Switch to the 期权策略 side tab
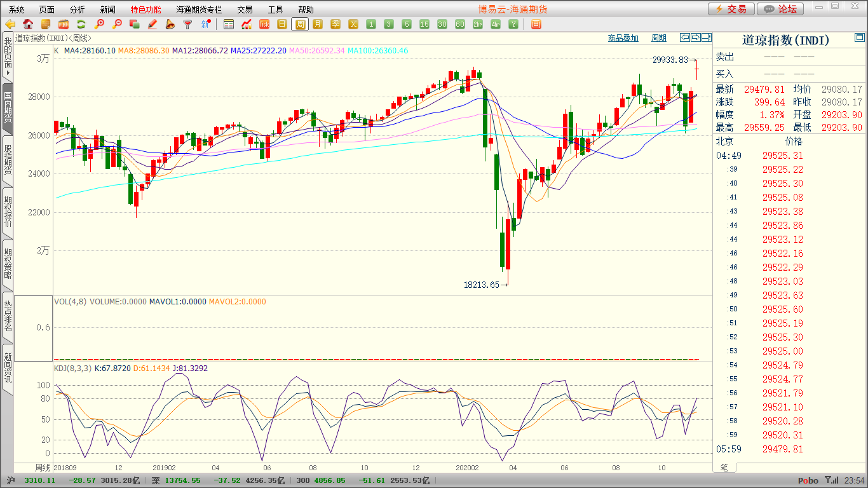 pos(8,264)
